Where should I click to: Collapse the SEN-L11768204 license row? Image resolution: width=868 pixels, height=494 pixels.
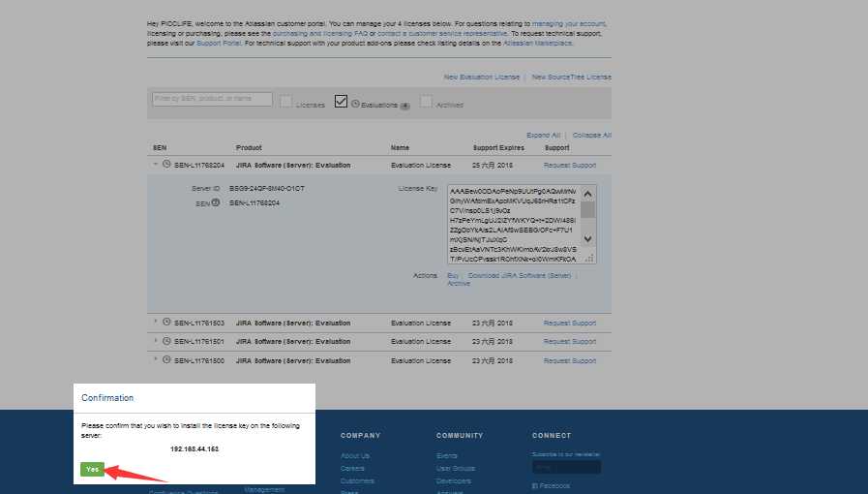pos(156,165)
